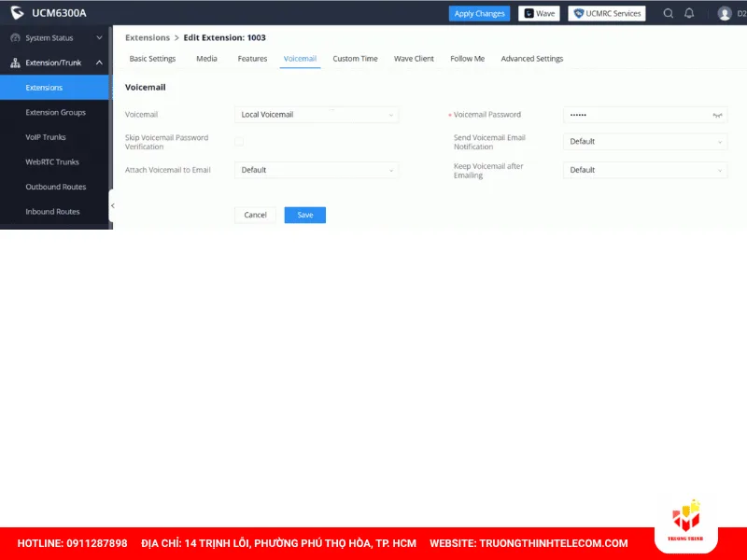Click the Cancel button
The height and width of the screenshot is (560, 747).
pos(255,215)
